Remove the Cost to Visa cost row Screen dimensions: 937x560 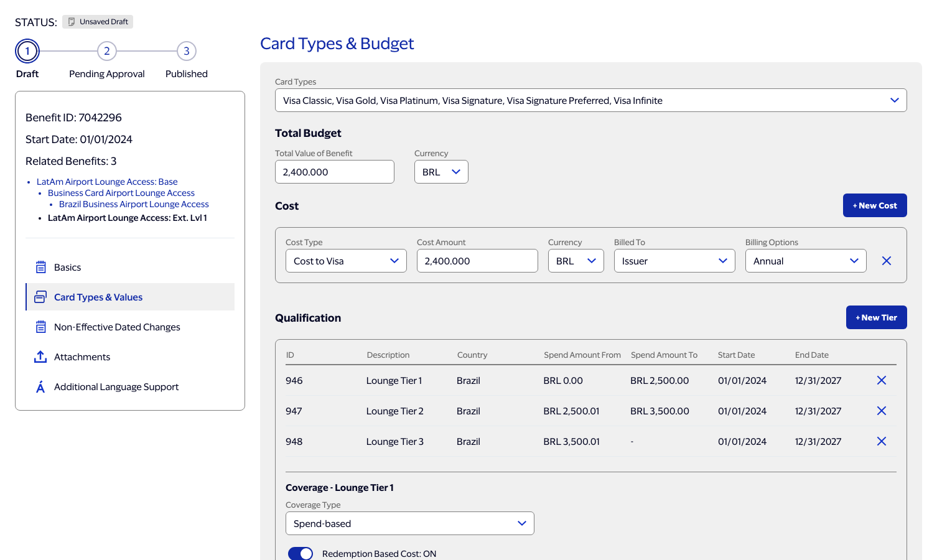pyautogui.click(x=887, y=261)
